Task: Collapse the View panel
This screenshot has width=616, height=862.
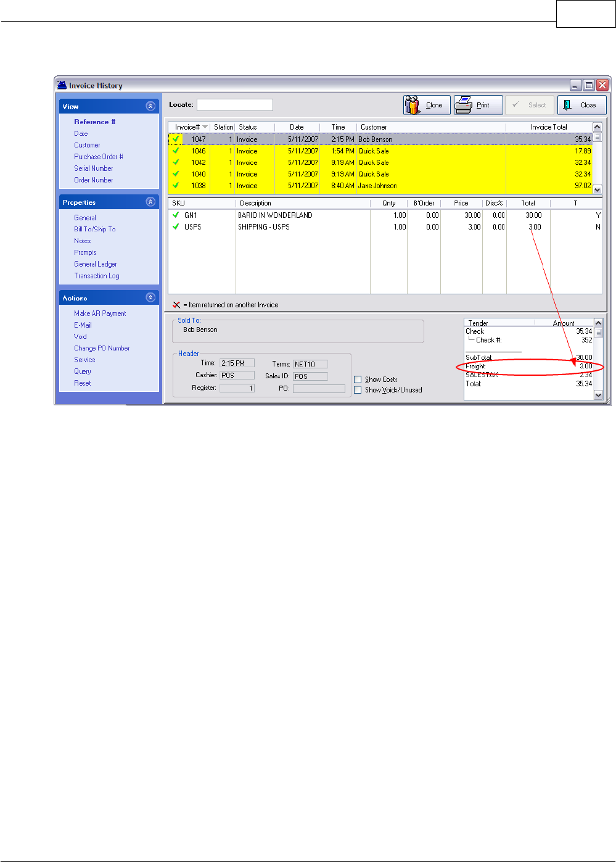Action: [x=150, y=106]
